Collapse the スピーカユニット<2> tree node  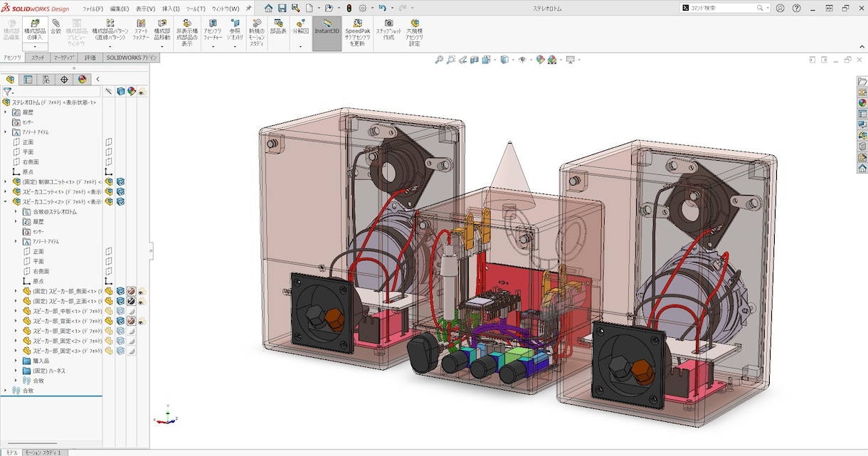click(x=6, y=201)
